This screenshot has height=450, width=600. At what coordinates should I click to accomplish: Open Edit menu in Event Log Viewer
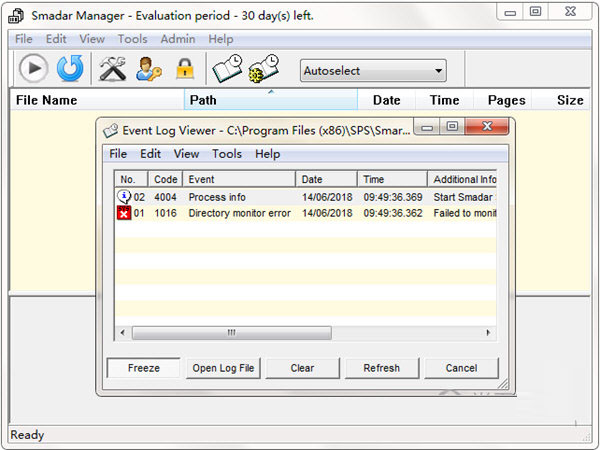coord(150,154)
